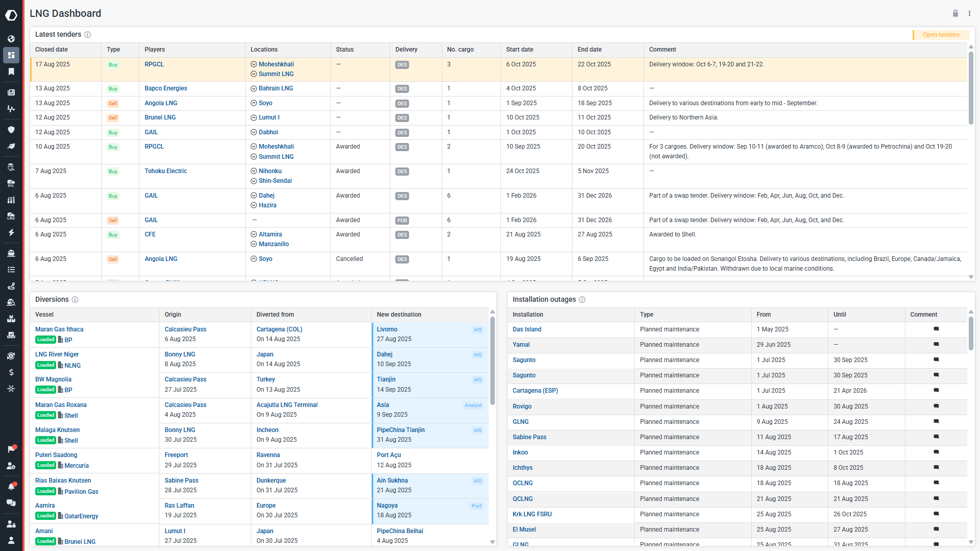Open the Yamal installation link

coord(521,345)
